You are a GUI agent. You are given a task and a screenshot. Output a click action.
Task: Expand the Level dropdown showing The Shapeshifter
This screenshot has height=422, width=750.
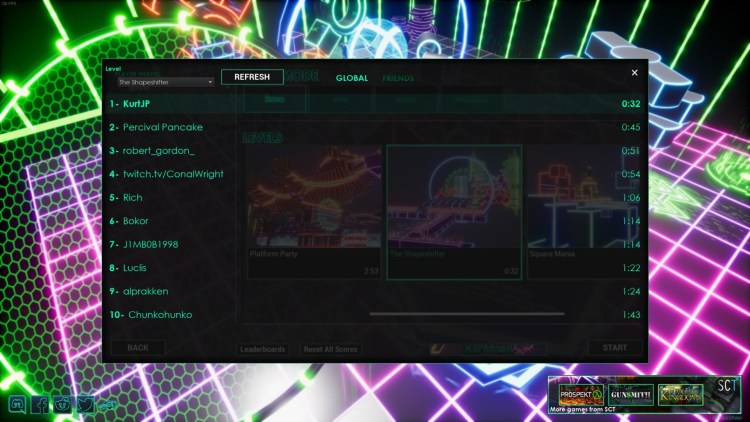[165, 82]
